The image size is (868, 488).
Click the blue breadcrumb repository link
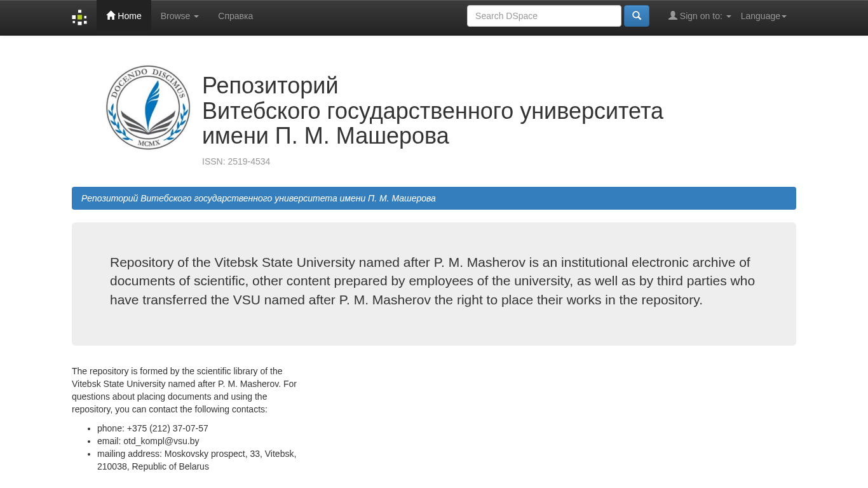[259, 198]
